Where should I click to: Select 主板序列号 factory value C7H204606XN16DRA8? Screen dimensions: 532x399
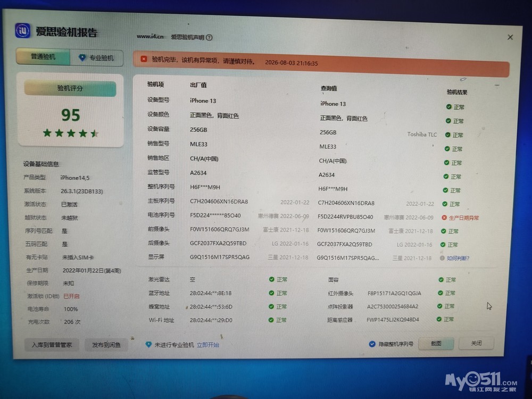(219, 202)
